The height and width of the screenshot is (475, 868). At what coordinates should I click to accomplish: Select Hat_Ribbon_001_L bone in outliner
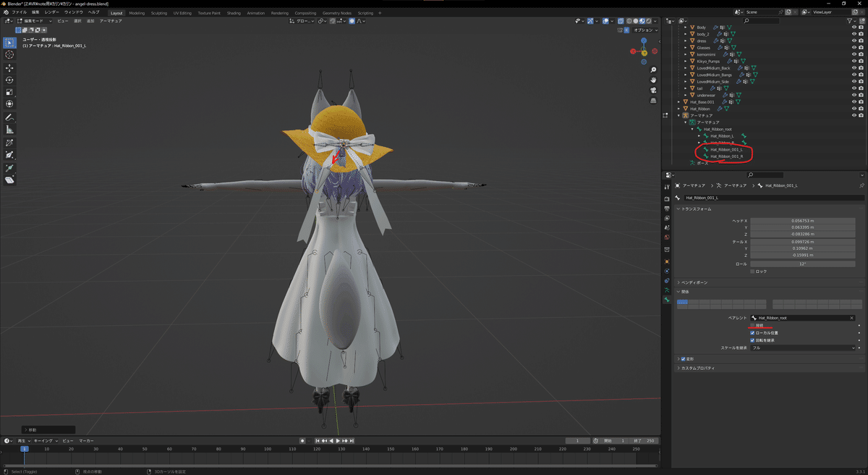(726, 150)
